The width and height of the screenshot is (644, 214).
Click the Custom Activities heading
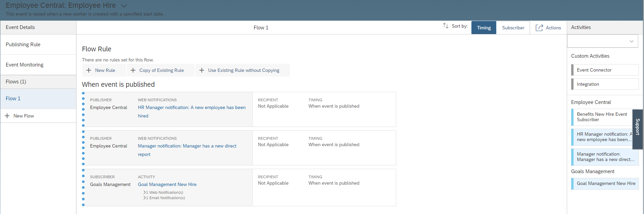point(590,56)
